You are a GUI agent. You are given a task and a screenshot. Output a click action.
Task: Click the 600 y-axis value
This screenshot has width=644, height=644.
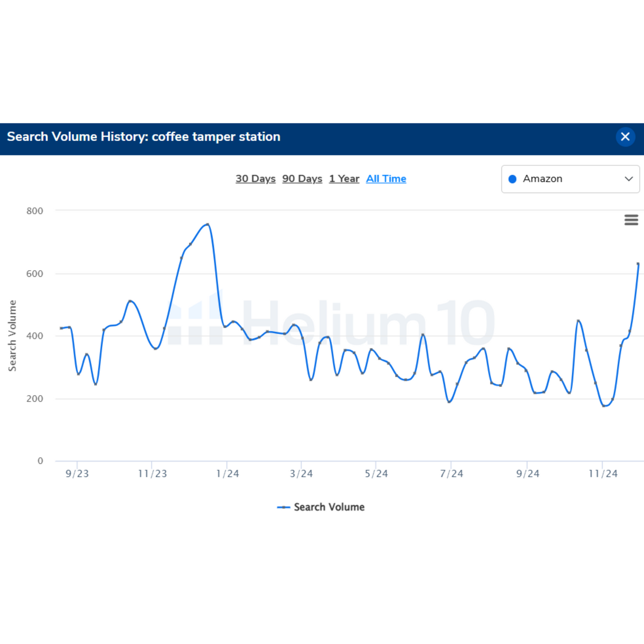pyautogui.click(x=35, y=274)
